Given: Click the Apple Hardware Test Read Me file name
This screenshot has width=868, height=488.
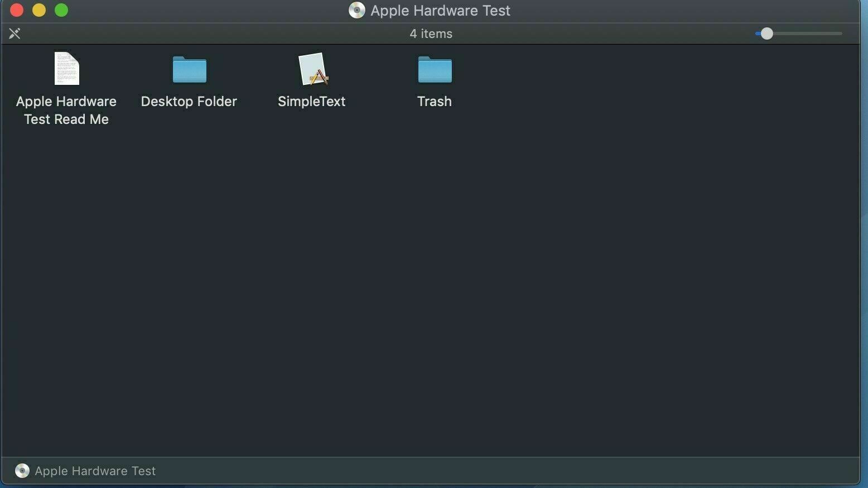Looking at the screenshot, I should coord(66,110).
